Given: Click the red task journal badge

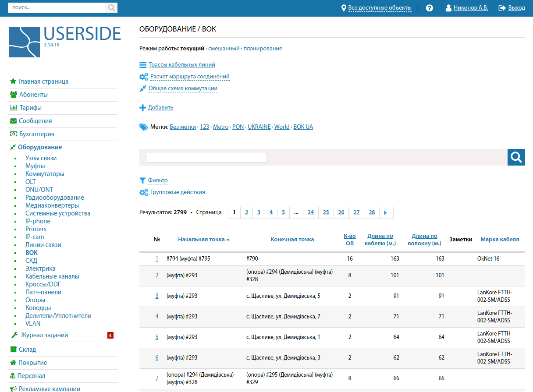Looking at the screenshot, I should (x=110, y=335).
